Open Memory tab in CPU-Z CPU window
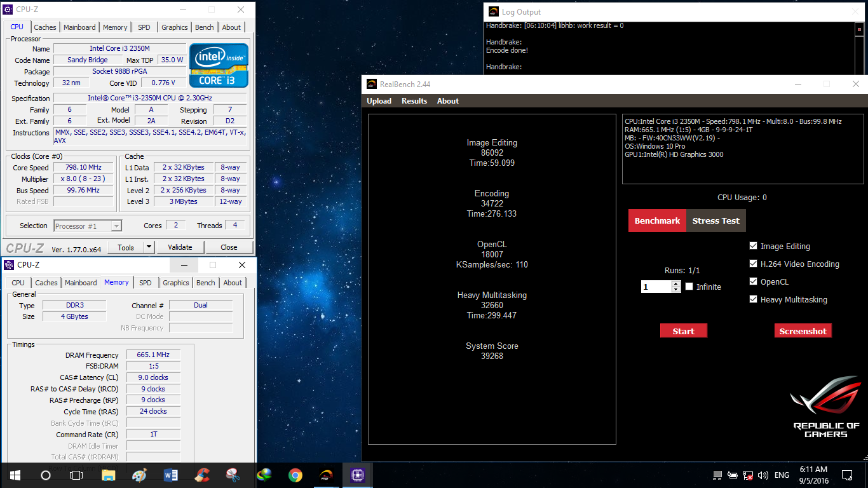The image size is (868, 488). 115,27
